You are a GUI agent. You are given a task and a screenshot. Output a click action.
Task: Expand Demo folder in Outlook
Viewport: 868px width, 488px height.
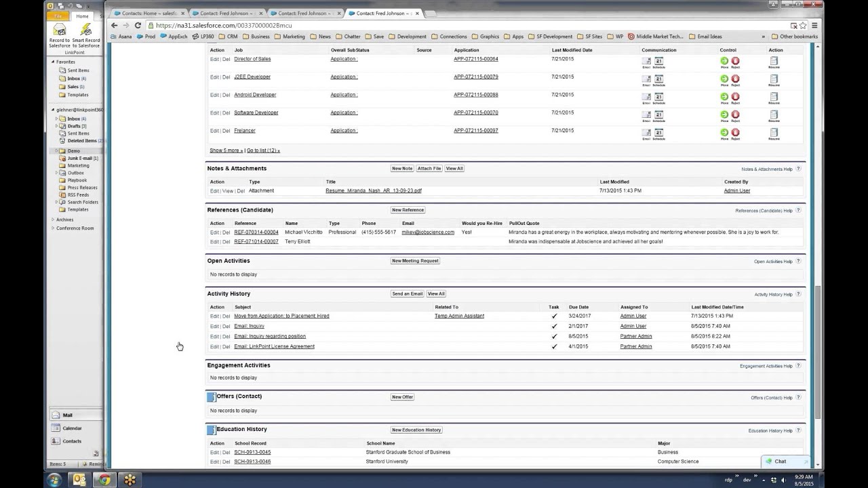(58, 150)
